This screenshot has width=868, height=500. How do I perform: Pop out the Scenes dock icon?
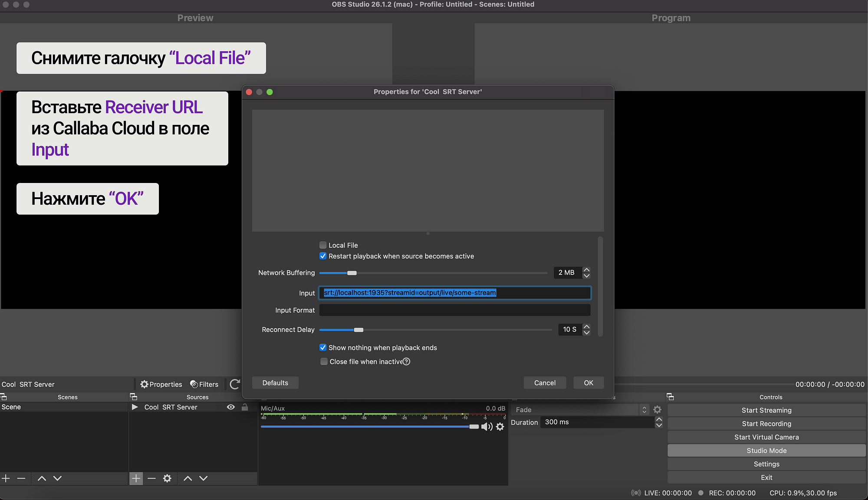[x=3, y=397]
